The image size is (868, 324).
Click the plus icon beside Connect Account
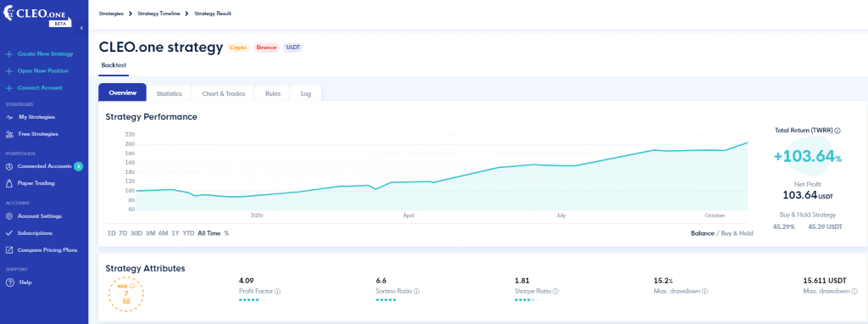point(8,87)
